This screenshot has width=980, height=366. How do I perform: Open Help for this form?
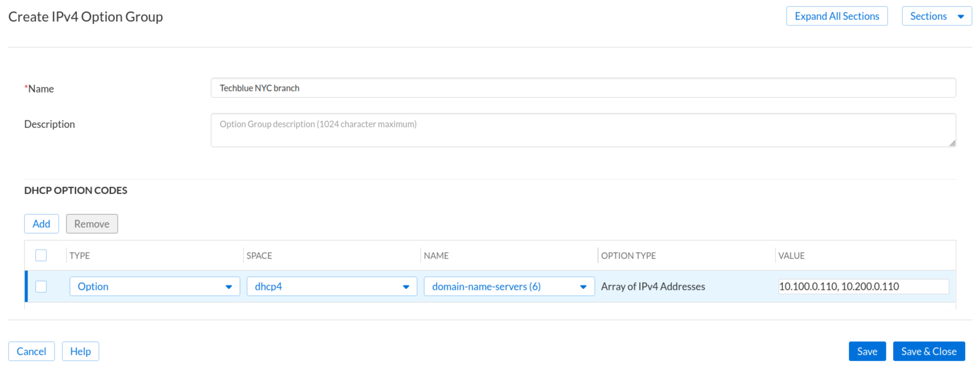tap(80, 351)
